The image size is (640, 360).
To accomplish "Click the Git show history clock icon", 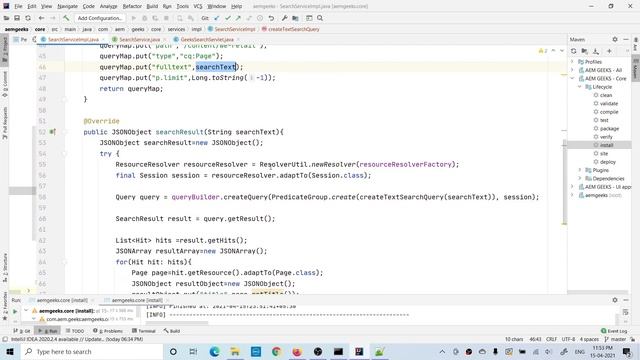I will coord(260,18).
